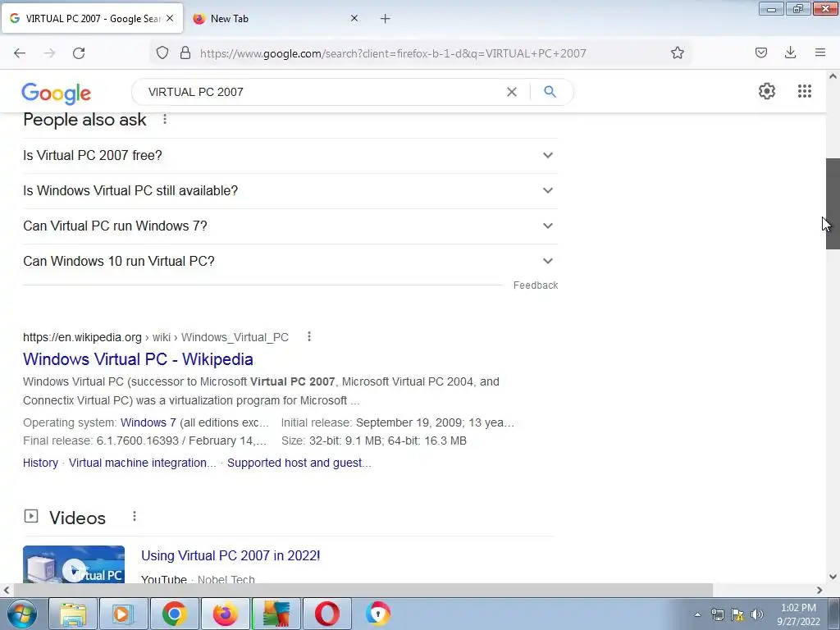Expand "Is Virtual PC 2007 free?" question
The image size is (840, 630).
click(x=290, y=155)
